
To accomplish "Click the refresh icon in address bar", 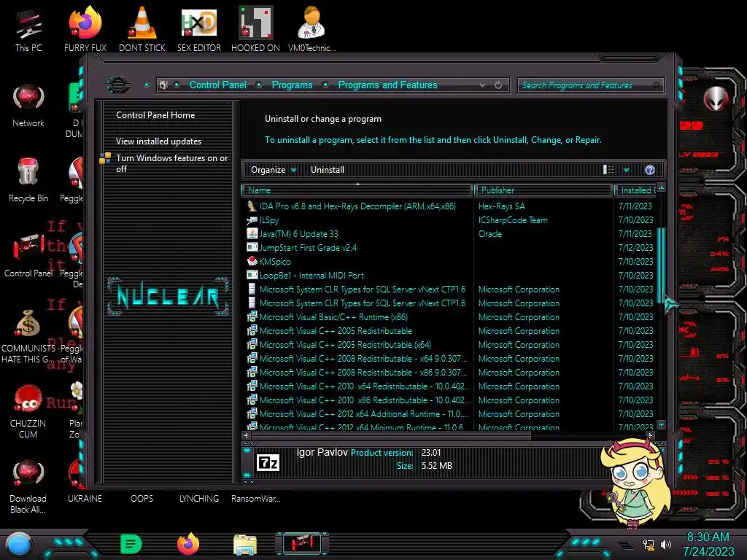I will [498, 85].
